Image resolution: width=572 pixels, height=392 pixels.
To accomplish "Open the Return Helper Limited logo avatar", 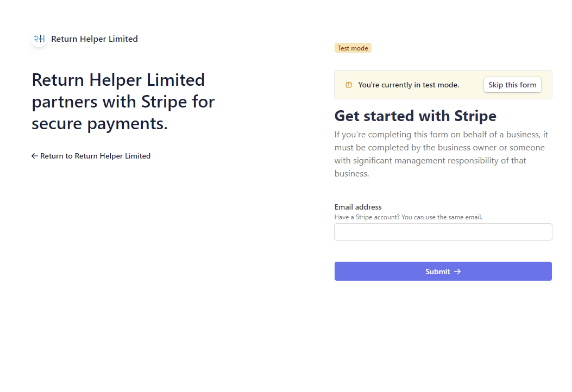I will coord(39,39).
